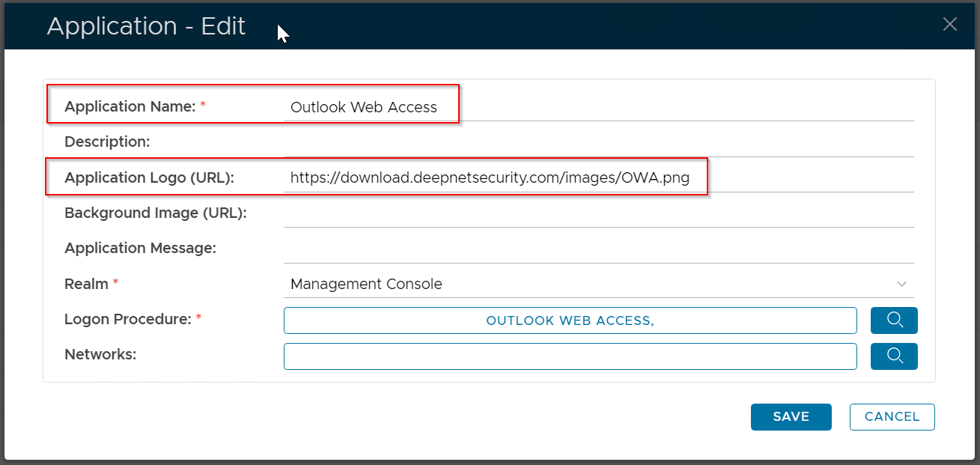Focus the Application Message field
Image resolution: width=980 pixels, height=465 pixels.
[x=597, y=249]
